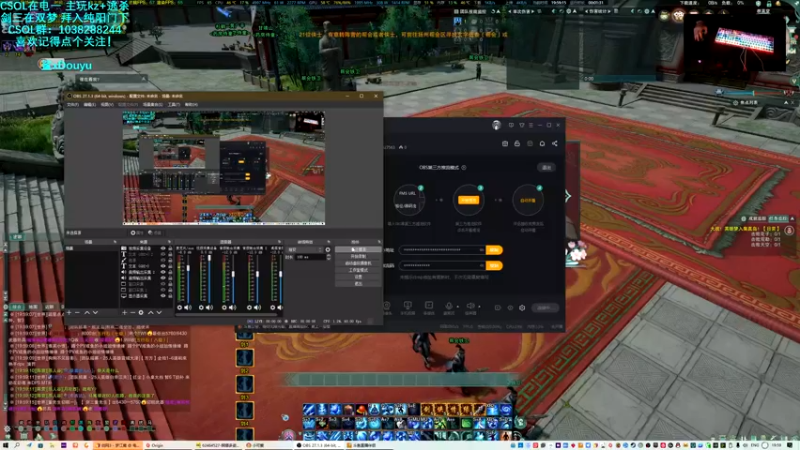Click Start Recording in OBS controls
The height and width of the screenshot is (450, 800).
358,256
